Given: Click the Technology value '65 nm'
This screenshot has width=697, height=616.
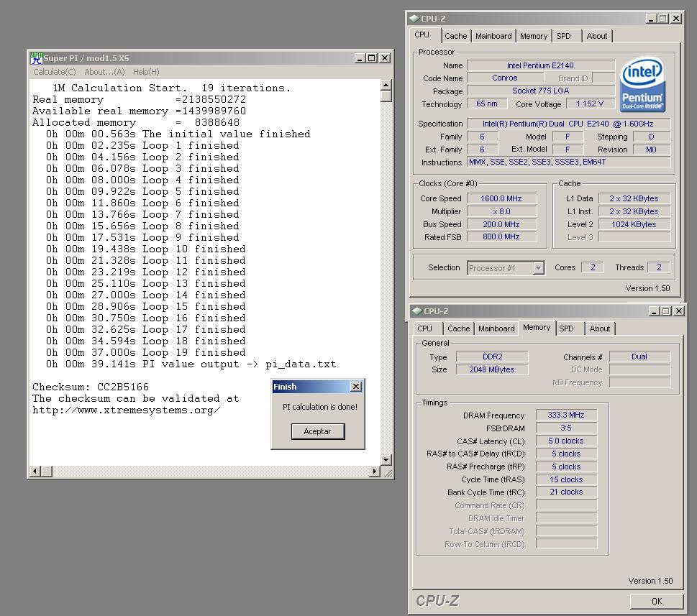Looking at the screenshot, I should click(487, 104).
